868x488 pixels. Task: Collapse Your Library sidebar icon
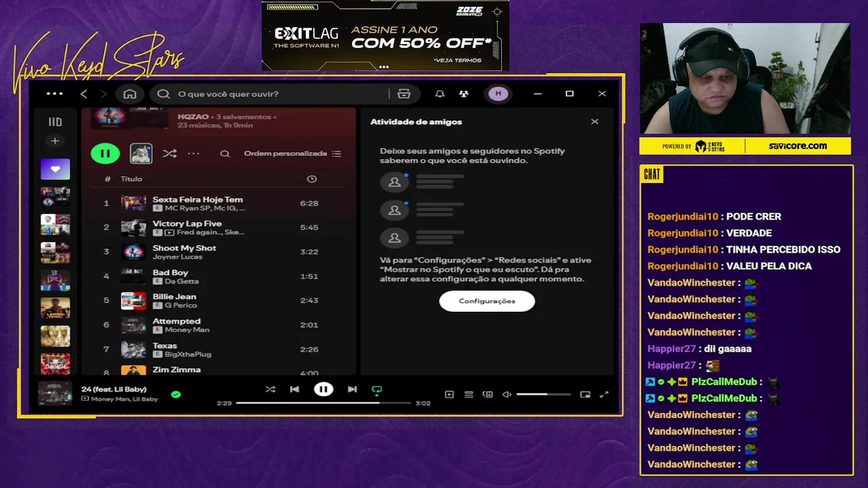tap(55, 122)
